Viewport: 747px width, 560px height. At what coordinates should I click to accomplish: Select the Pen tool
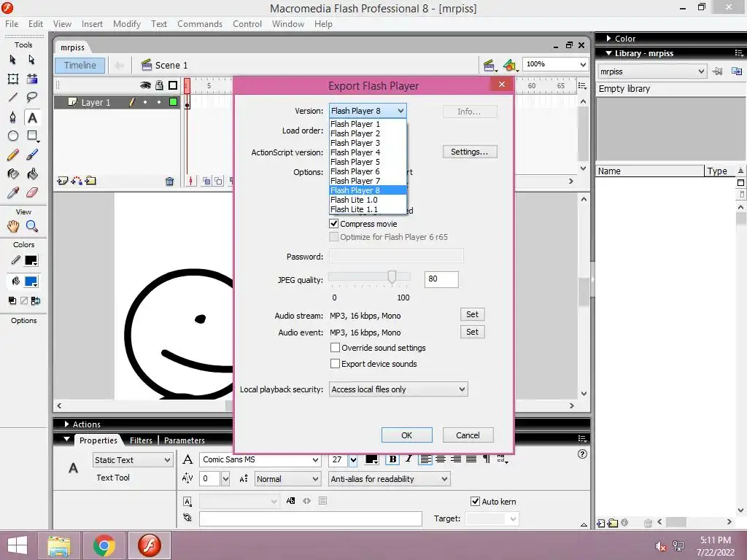click(x=13, y=117)
